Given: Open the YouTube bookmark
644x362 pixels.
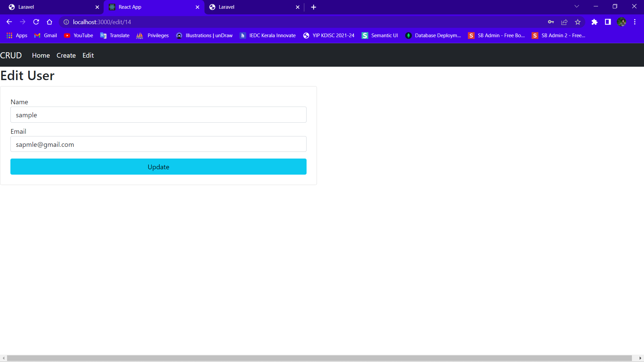Looking at the screenshot, I should pyautogui.click(x=78, y=35).
